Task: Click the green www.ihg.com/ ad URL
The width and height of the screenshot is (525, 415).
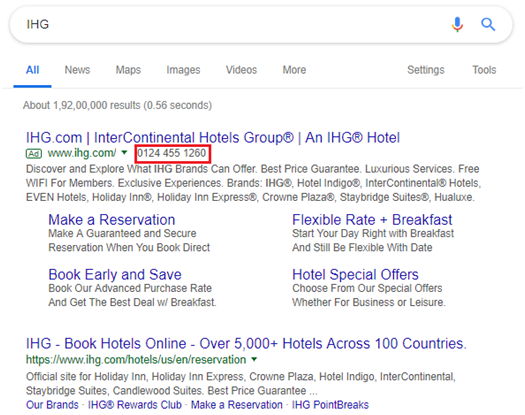Action: (82, 153)
